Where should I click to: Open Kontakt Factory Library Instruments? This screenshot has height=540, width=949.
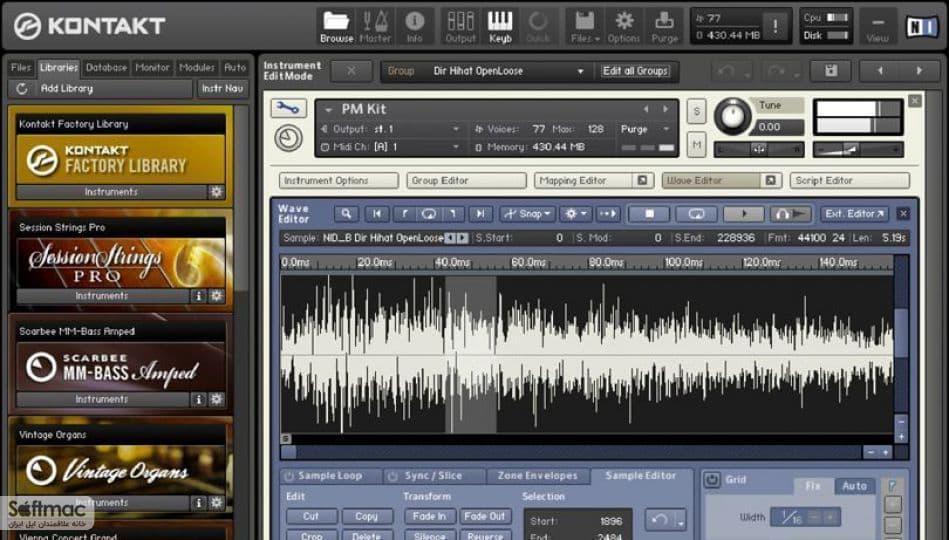111,192
